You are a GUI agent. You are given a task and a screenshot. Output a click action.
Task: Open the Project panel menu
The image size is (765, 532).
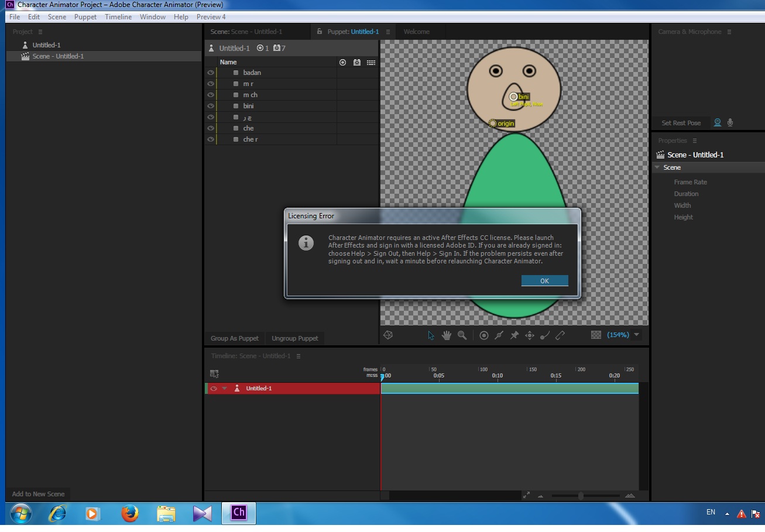[40, 32]
